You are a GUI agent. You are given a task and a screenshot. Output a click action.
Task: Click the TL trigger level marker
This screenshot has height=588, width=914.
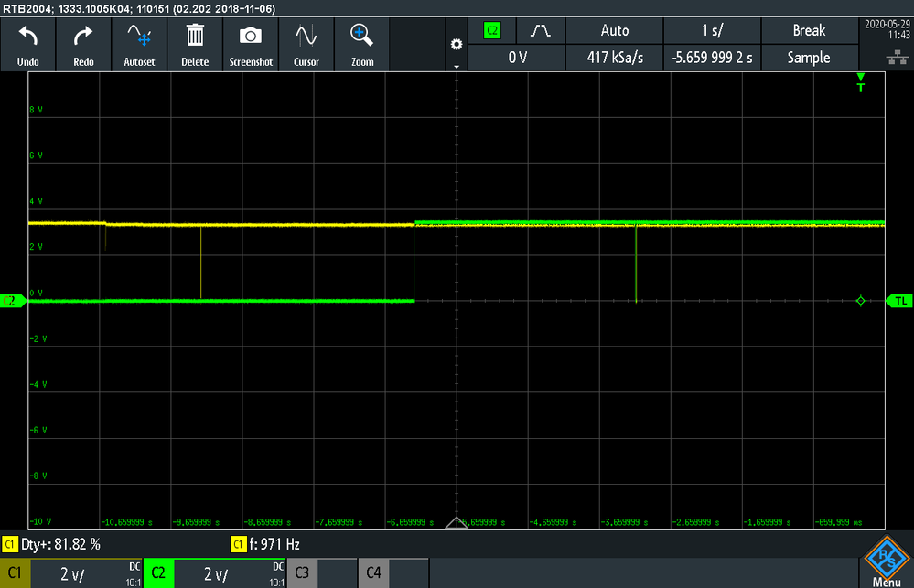[899, 301]
